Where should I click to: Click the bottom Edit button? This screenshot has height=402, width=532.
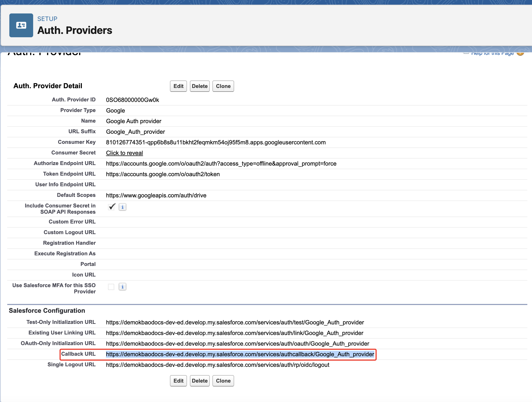pos(178,381)
